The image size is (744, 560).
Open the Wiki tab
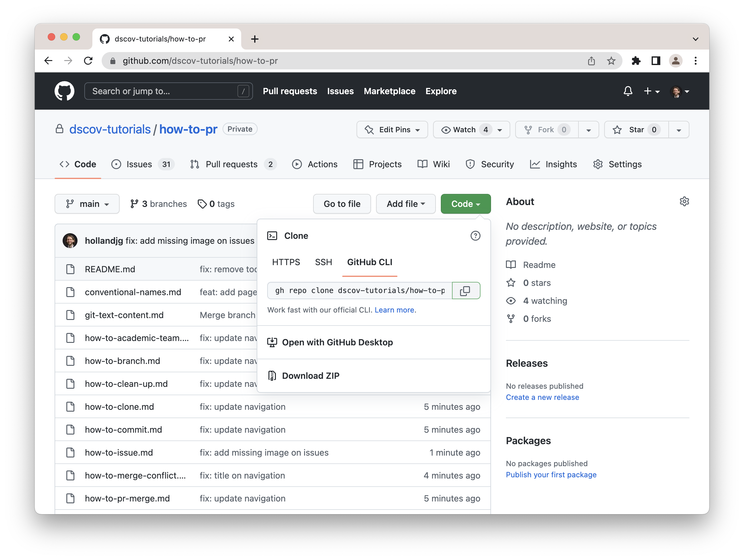[x=434, y=164]
